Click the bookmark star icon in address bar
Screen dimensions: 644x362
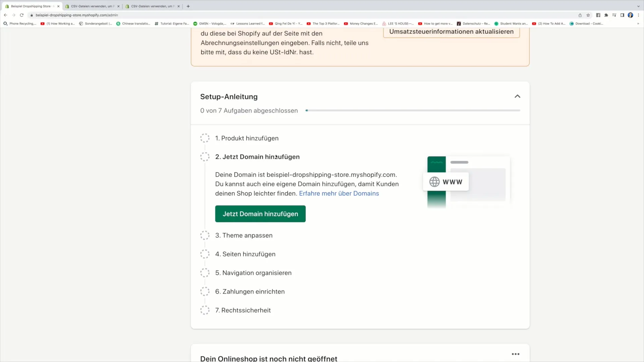coord(588,15)
